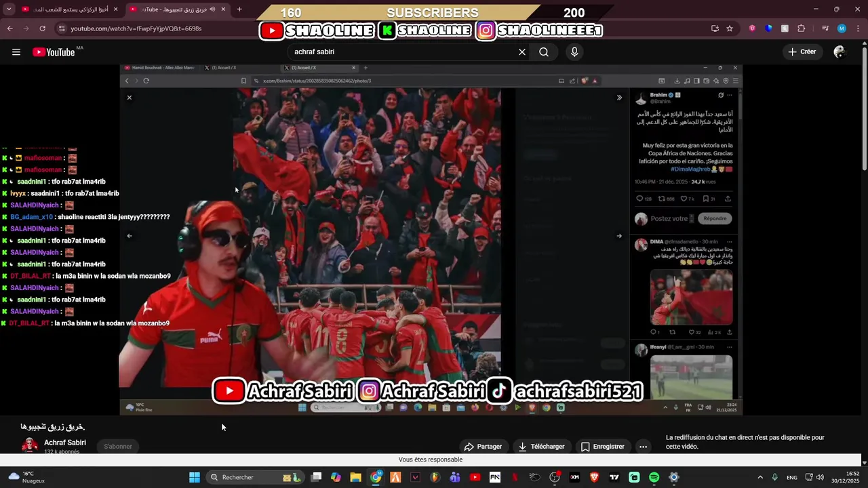The height and width of the screenshot is (488, 868).
Task: Open the Chrome three-dot menu
Action: coord(858,28)
